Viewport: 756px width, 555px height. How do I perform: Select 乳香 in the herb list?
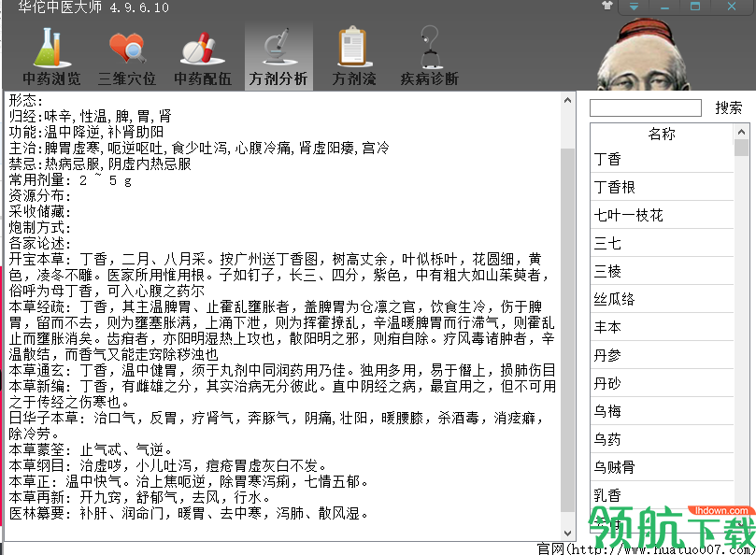(662, 494)
